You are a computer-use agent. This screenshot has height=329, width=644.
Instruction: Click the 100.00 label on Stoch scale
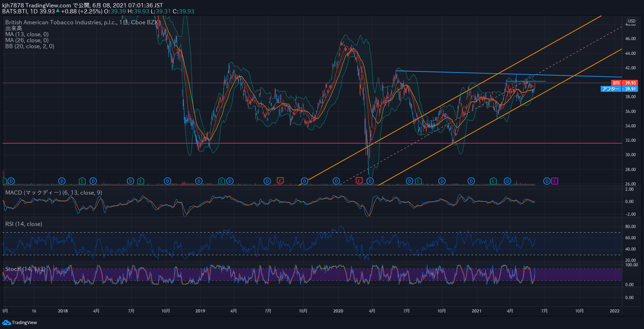[631, 265]
